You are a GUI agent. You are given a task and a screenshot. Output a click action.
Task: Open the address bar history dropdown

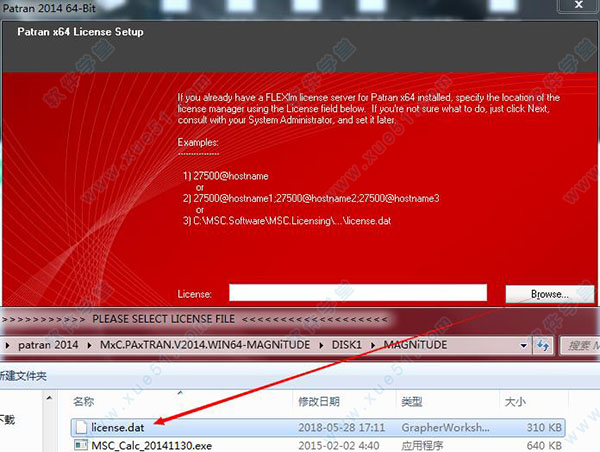coord(523,346)
